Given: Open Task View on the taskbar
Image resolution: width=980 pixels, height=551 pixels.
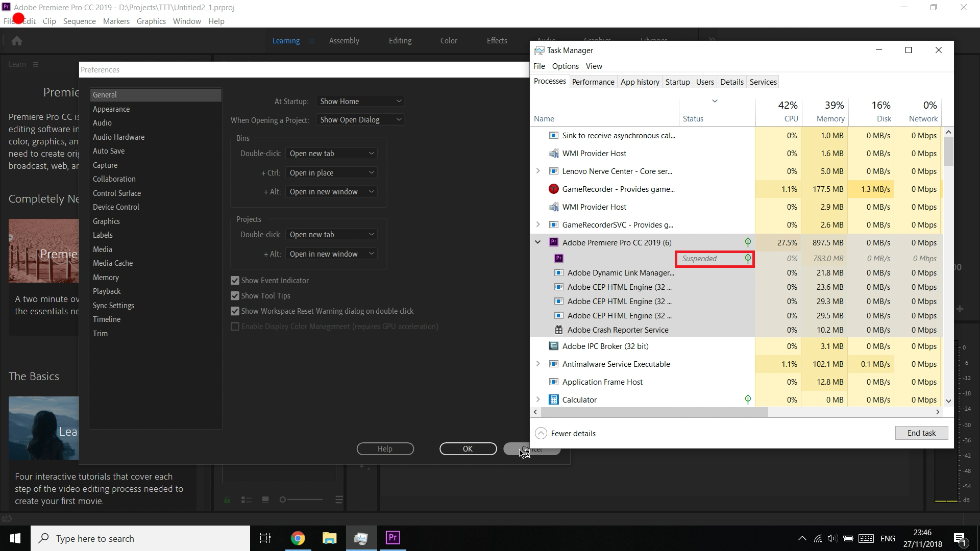Looking at the screenshot, I should tap(265, 538).
